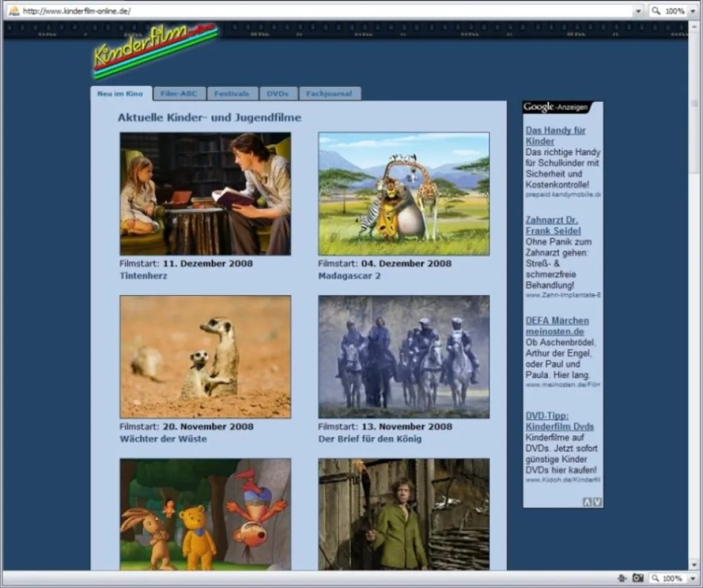
Task: Click the scrollbar down arrow
Action: tap(694, 564)
